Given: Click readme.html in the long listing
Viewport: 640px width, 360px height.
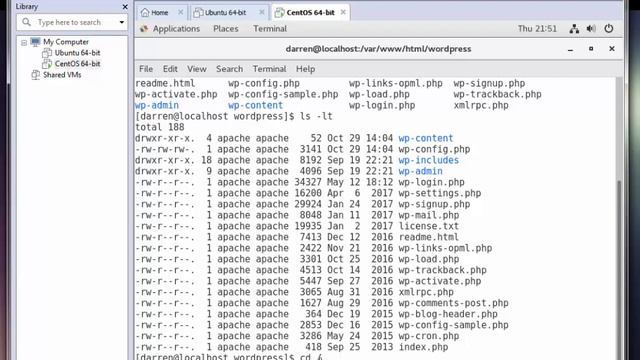Looking at the screenshot, I should pyautogui.click(x=429, y=237).
